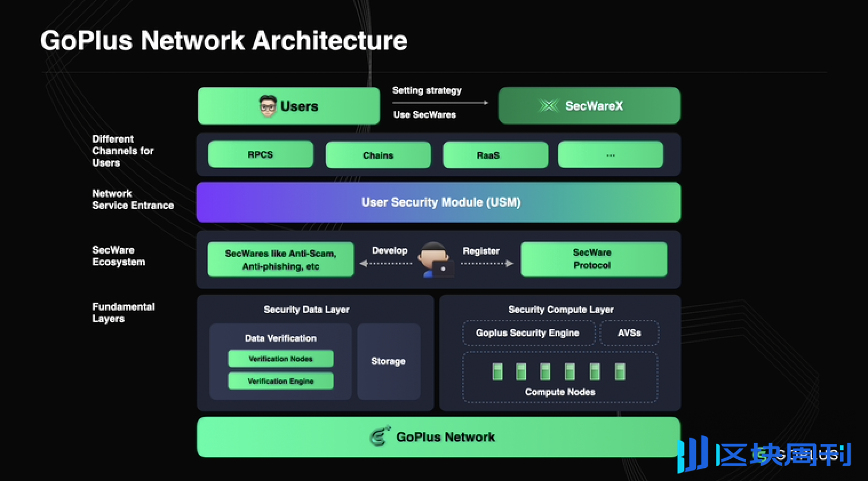Click the ellipsis channel box
The width and height of the screenshot is (868, 481).
tap(611, 154)
